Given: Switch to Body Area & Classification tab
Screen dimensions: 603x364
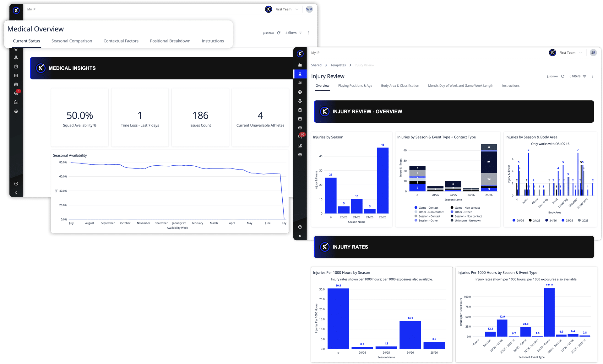Looking at the screenshot, I should click(400, 86).
